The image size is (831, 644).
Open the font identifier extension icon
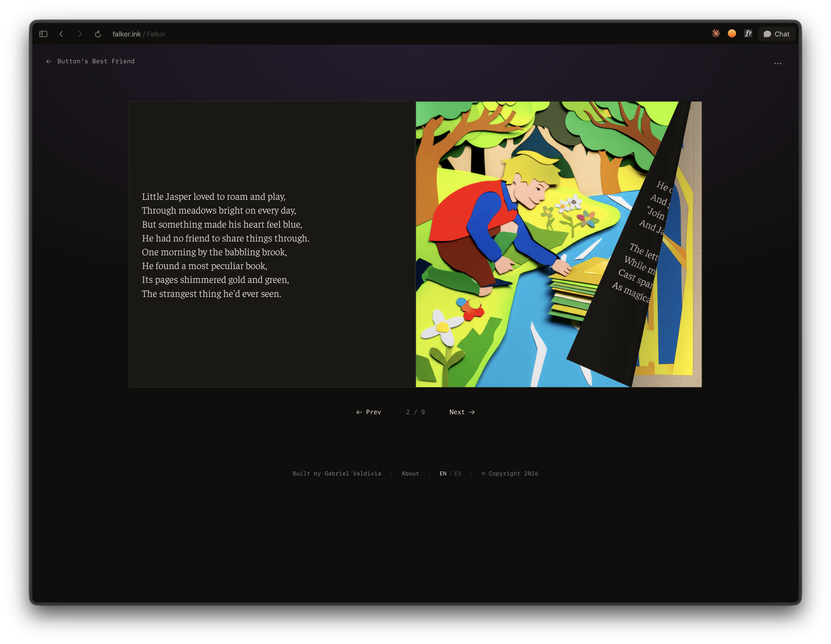[x=748, y=33]
